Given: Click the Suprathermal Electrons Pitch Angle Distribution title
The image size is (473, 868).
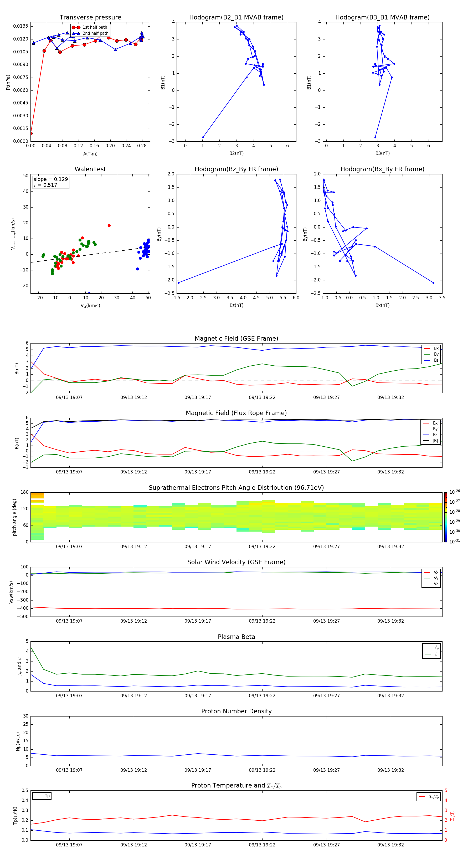Looking at the screenshot, I should pyautogui.click(x=236, y=488).
